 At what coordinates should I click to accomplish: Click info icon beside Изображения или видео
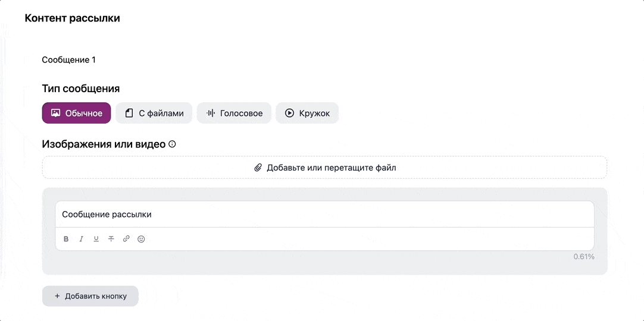point(173,144)
